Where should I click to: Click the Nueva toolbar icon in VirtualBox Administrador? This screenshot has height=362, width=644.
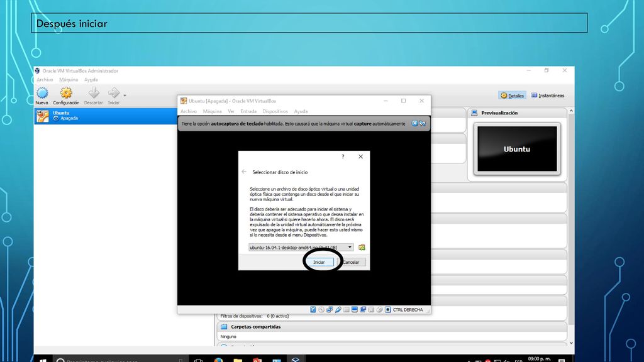[x=42, y=93]
